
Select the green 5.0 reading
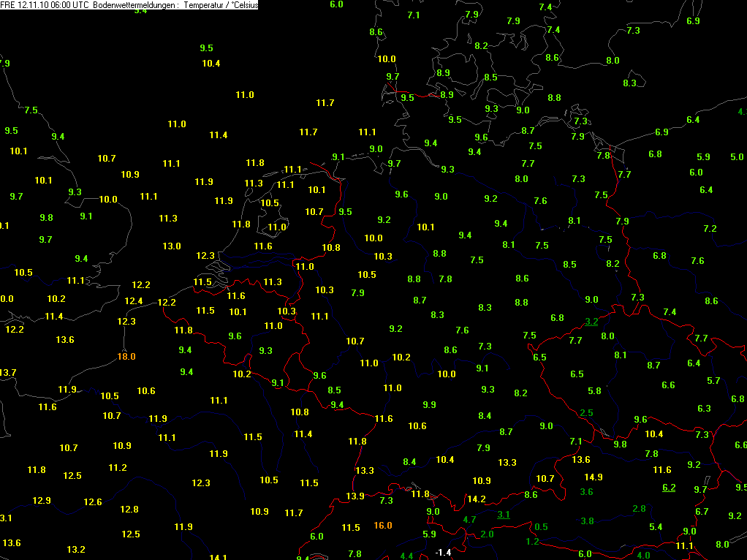pos(737,156)
